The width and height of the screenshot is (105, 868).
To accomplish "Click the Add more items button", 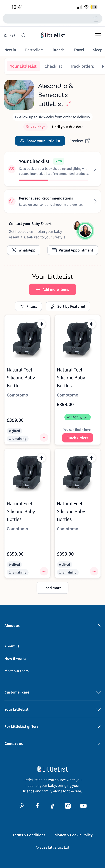I will (52, 289).
